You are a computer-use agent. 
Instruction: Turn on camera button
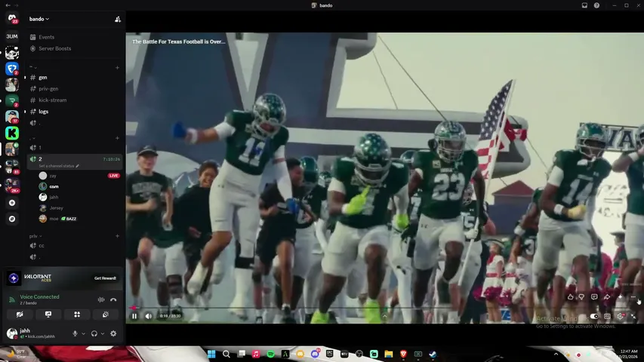[x=20, y=314]
